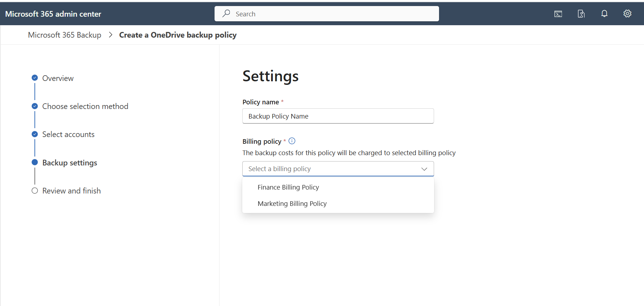Click the breadcrumb chevron separator
Screen dimensions: 644x306
coord(110,35)
